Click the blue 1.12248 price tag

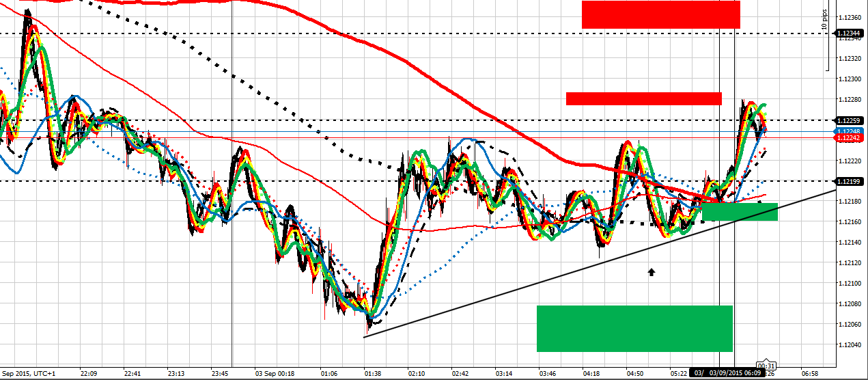pyautogui.click(x=850, y=131)
